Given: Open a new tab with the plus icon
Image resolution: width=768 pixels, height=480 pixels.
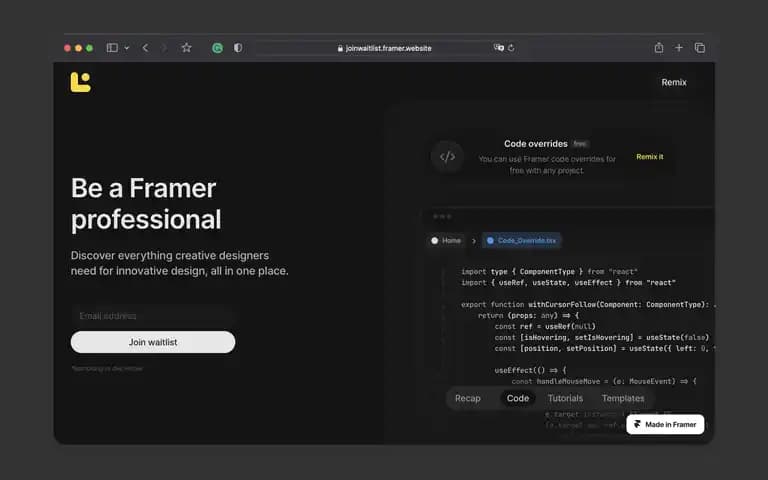Looking at the screenshot, I should 679,48.
